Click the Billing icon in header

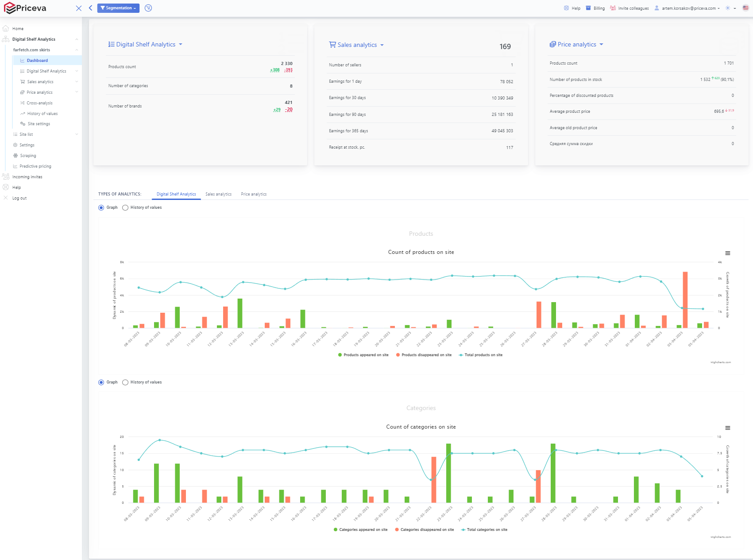588,8
